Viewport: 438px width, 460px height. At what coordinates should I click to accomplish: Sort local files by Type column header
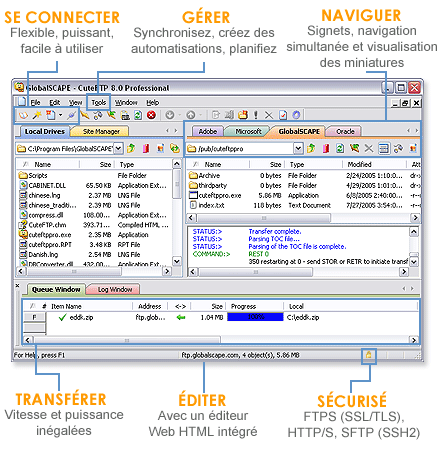click(x=143, y=164)
